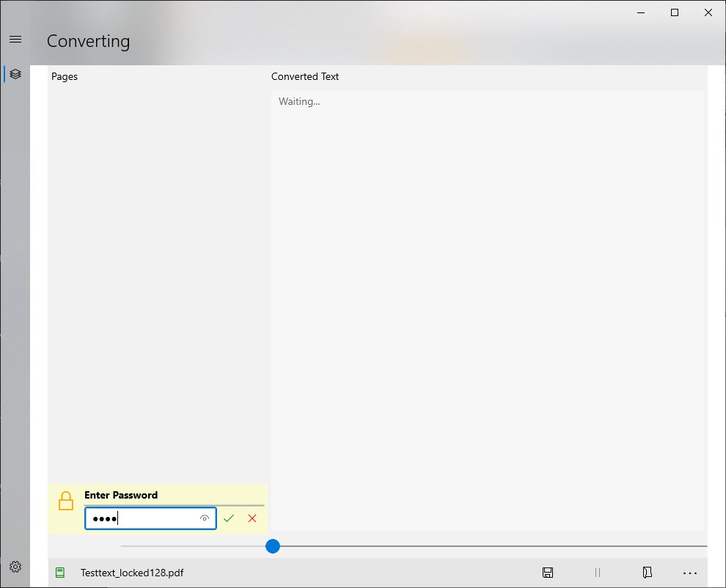The height and width of the screenshot is (588, 726).
Task: Confirm password with green checkmark
Action: pos(229,518)
